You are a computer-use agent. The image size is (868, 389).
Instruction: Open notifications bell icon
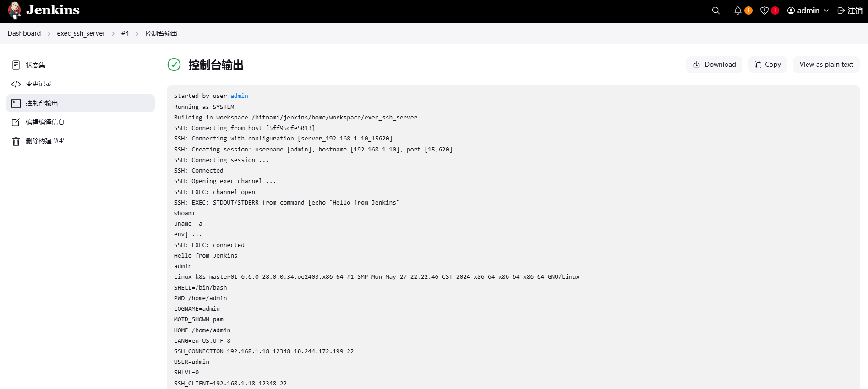pyautogui.click(x=737, y=11)
